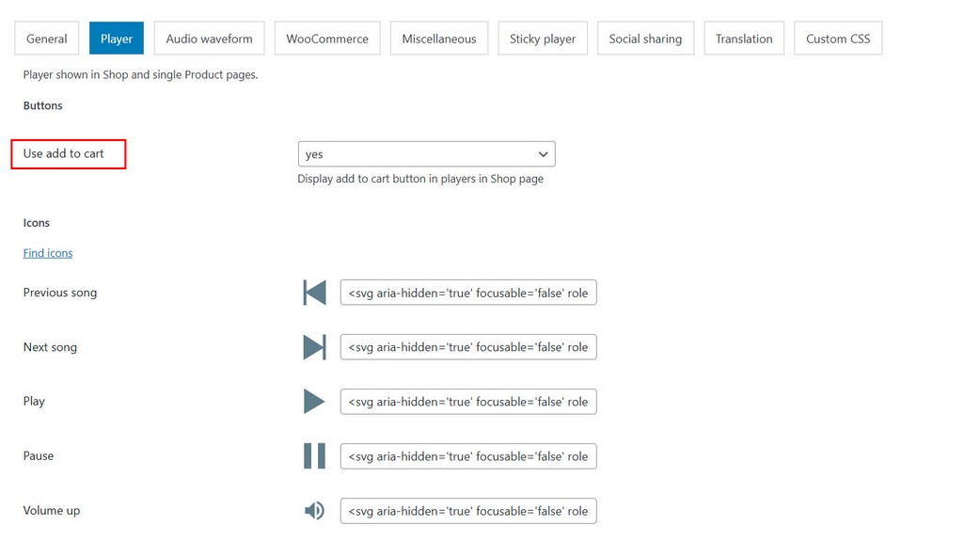This screenshot has height=541, width=980.
Task: Go to the Custom CSS tab
Action: coord(838,39)
